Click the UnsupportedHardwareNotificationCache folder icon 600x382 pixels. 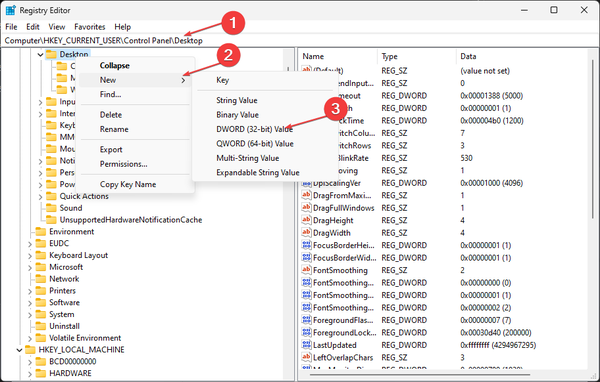pyautogui.click(x=51, y=220)
